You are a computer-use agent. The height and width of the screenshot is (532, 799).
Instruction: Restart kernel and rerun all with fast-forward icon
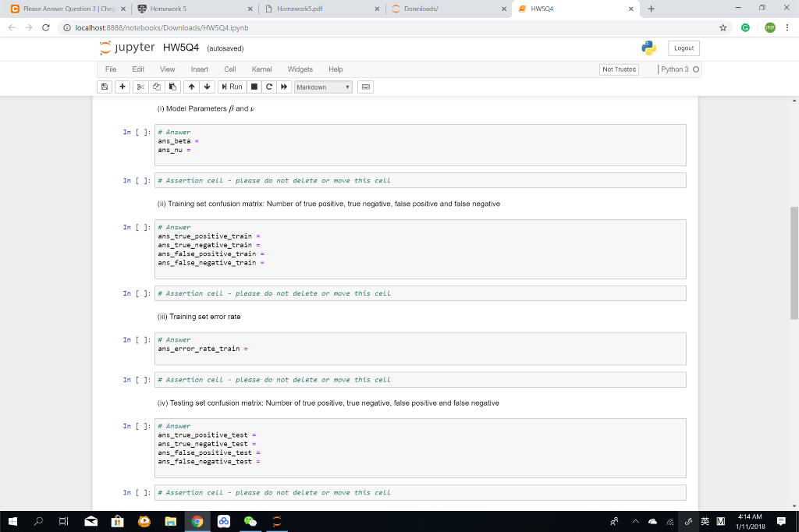pyautogui.click(x=282, y=87)
